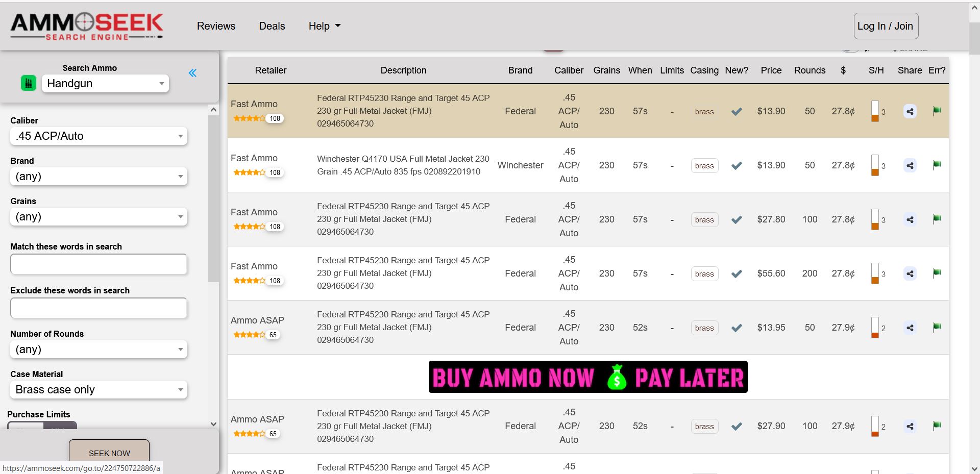Report error flag on Ammo ASAP $27.90 row
Image resolution: width=980 pixels, height=474 pixels.
937,426
